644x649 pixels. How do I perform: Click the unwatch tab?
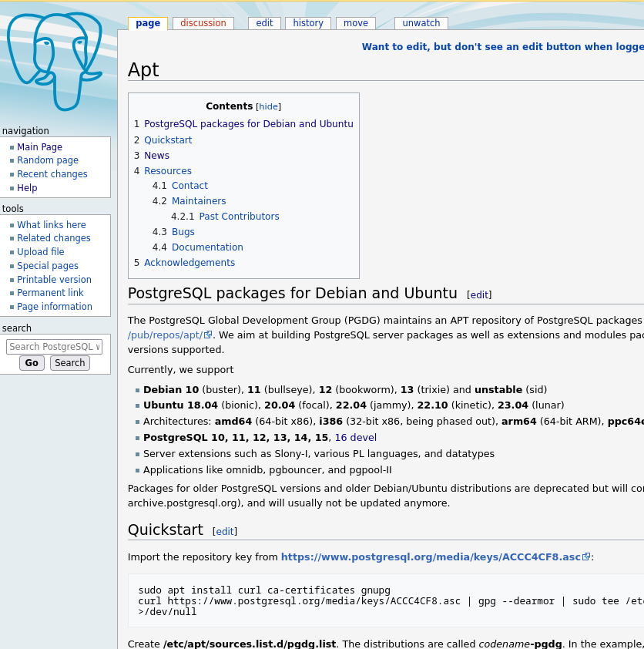421,23
